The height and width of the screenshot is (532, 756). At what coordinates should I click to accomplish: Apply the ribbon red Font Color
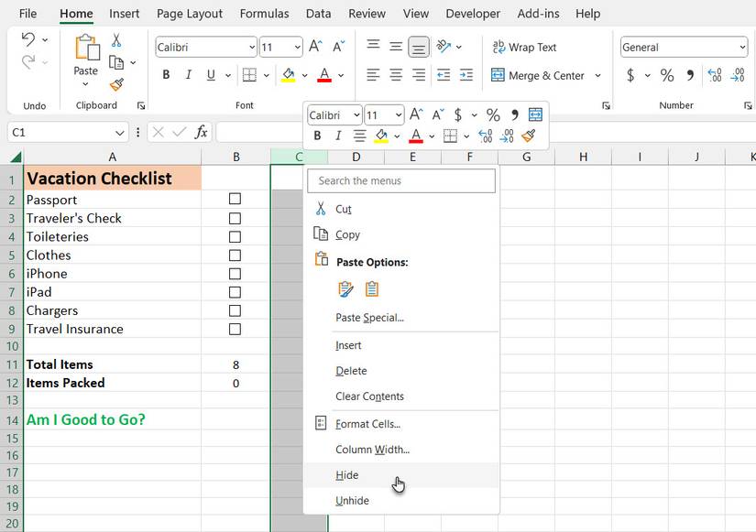324,75
